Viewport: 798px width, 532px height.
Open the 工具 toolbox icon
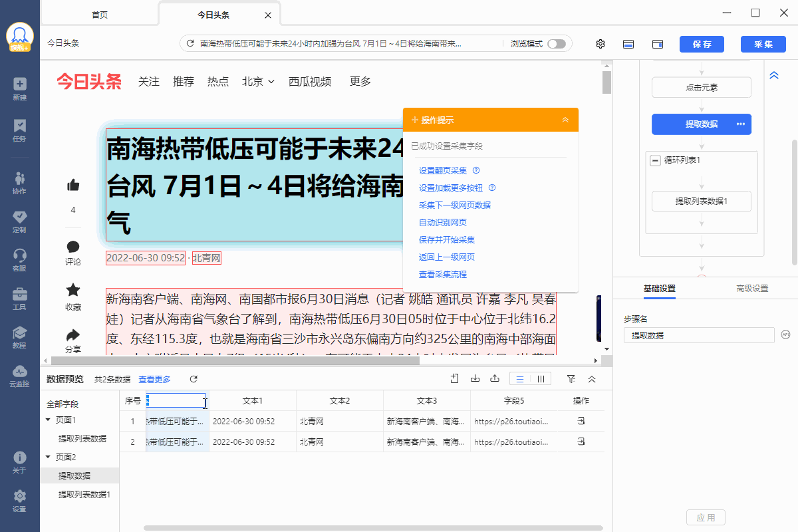[19, 294]
